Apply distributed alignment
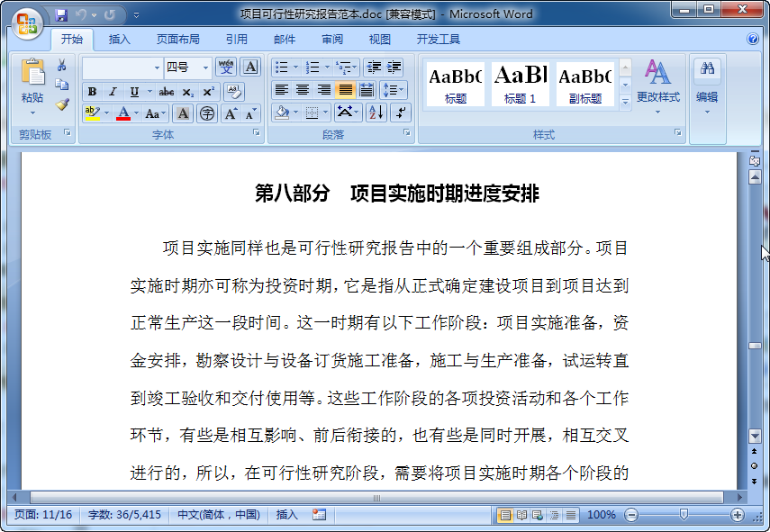 [x=367, y=89]
